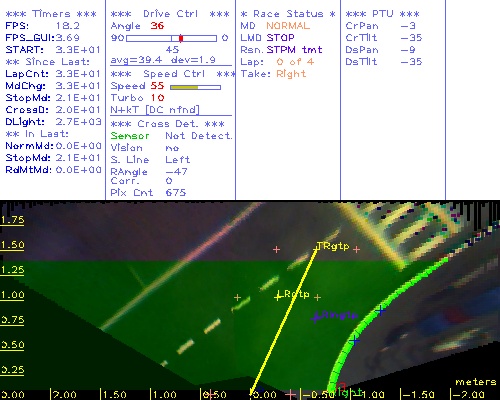
Task: Select the Race Status section header
Action: [288, 14]
